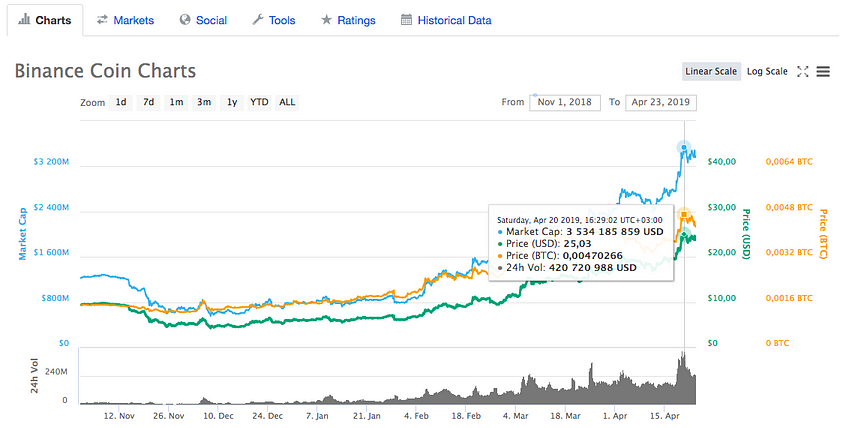
Task: Click the 240M volume label
Action: pyautogui.click(x=56, y=372)
